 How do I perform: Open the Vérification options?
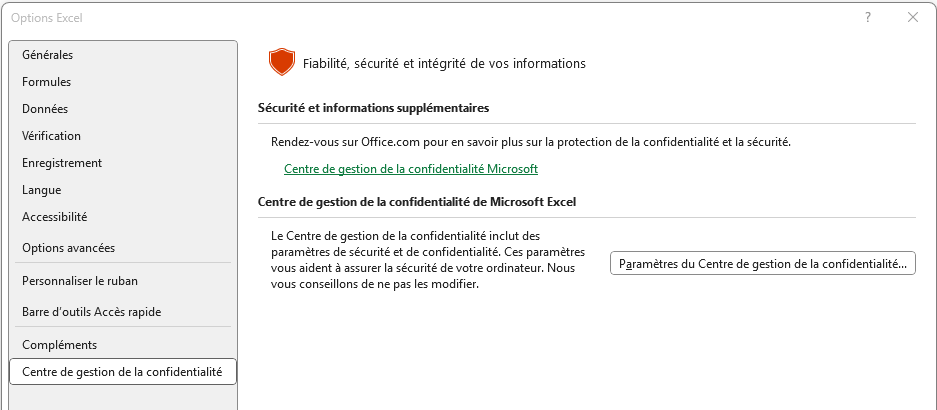pyautogui.click(x=51, y=136)
